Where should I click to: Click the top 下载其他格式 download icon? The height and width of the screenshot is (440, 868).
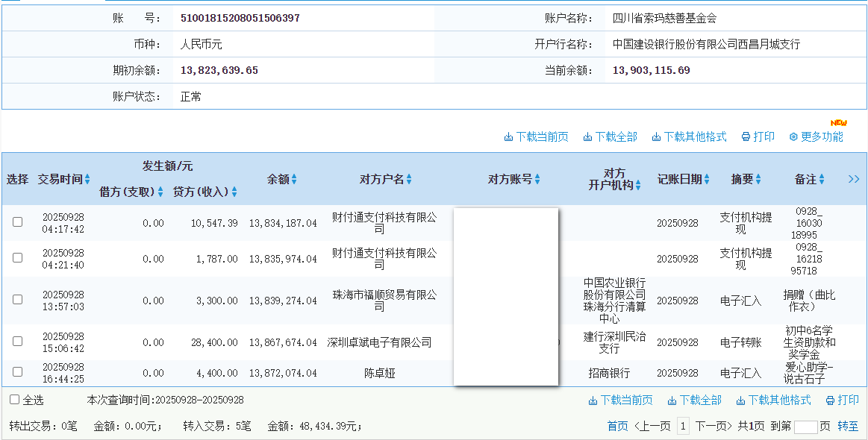[x=657, y=137]
